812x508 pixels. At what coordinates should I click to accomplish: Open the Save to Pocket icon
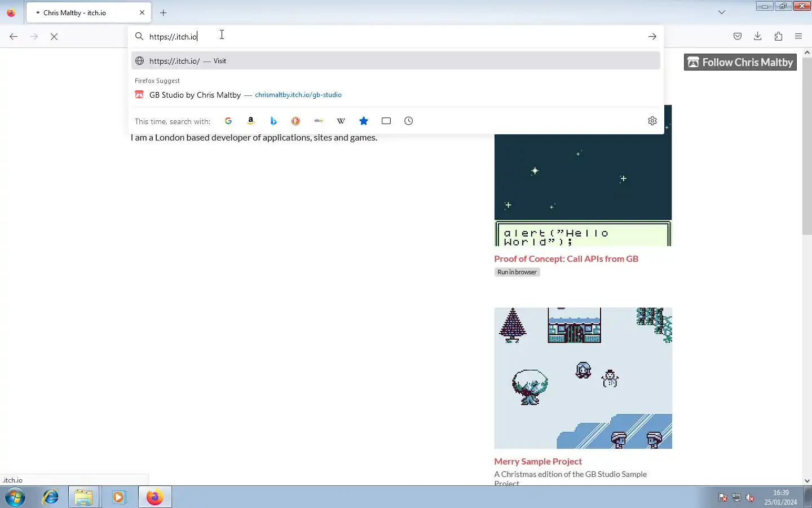point(737,36)
